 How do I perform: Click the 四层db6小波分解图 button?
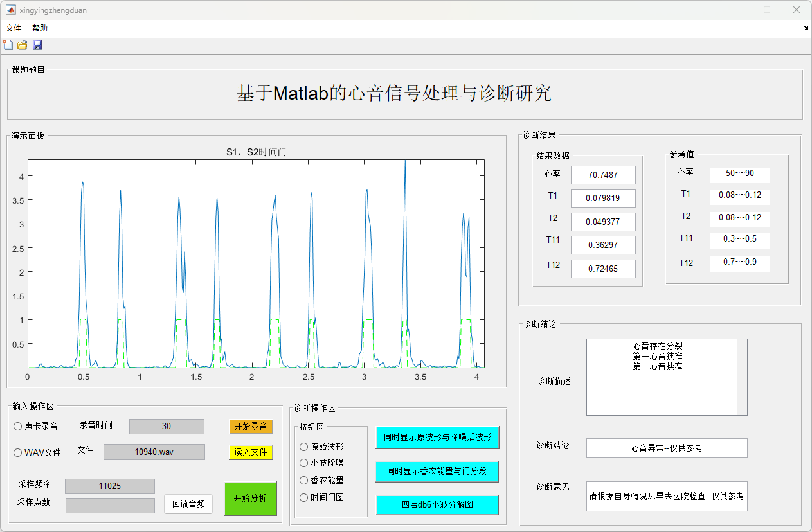[437, 504]
